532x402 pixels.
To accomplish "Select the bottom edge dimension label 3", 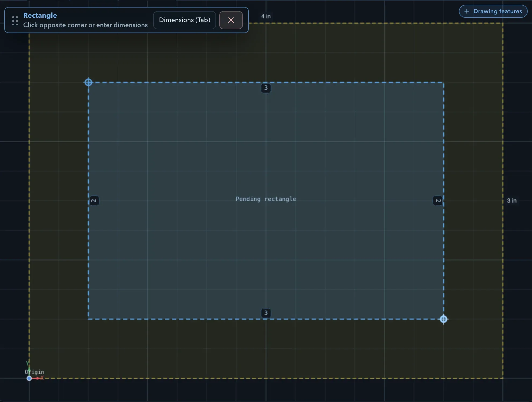I will (266, 313).
